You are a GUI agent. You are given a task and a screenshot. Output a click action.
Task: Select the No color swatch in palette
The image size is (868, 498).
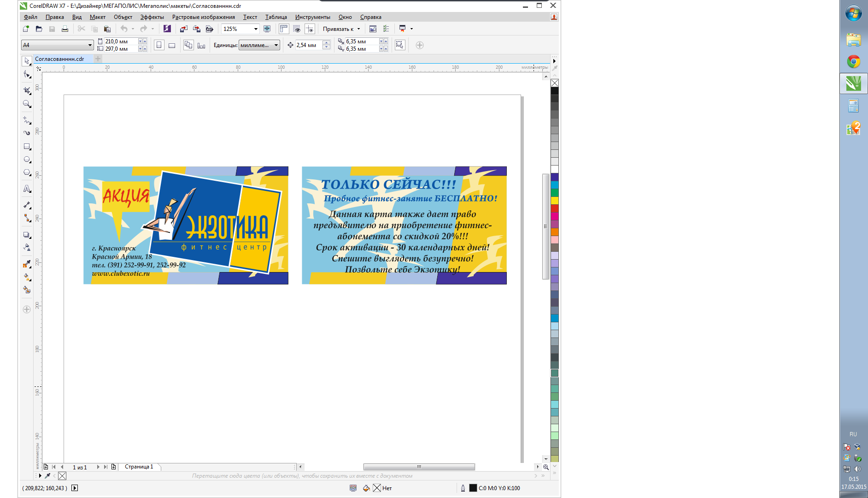[x=555, y=83]
